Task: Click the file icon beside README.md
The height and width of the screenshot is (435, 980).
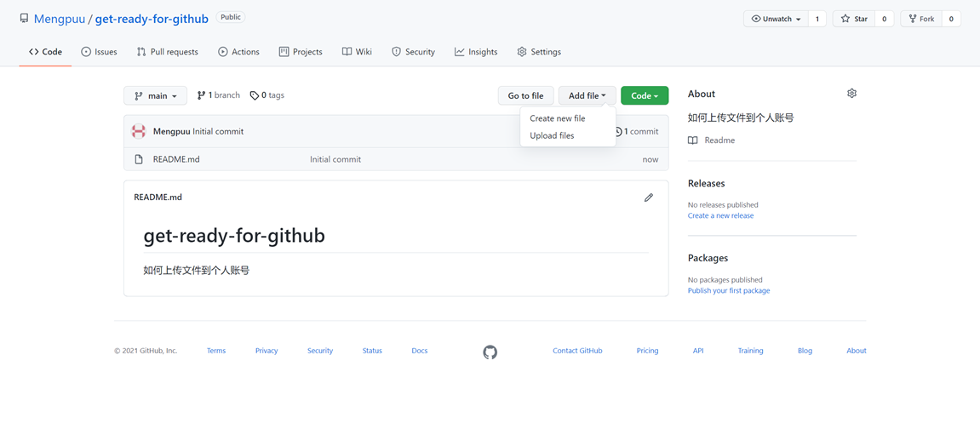Action: pyautogui.click(x=140, y=159)
